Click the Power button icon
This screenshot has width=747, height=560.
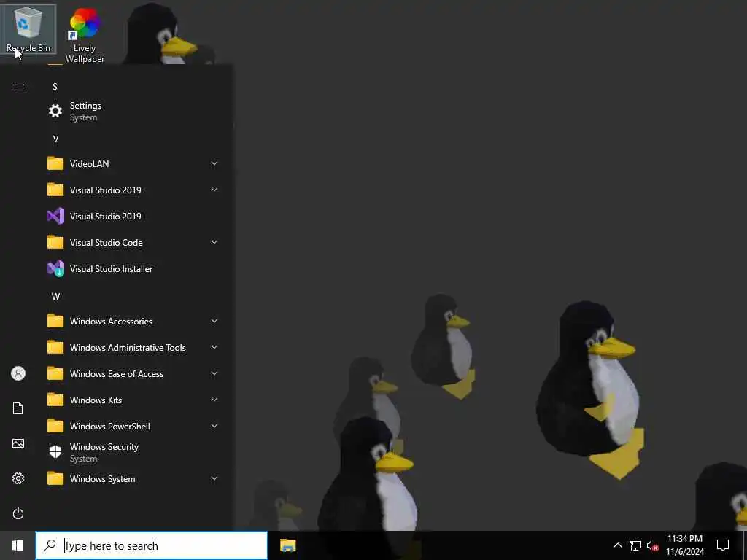[18, 513]
